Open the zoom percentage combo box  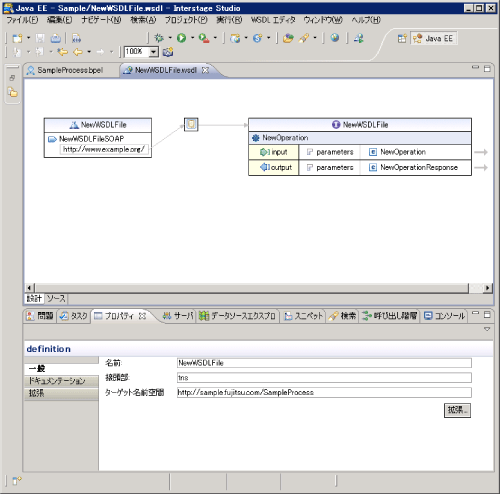click(x=153, y=52)
